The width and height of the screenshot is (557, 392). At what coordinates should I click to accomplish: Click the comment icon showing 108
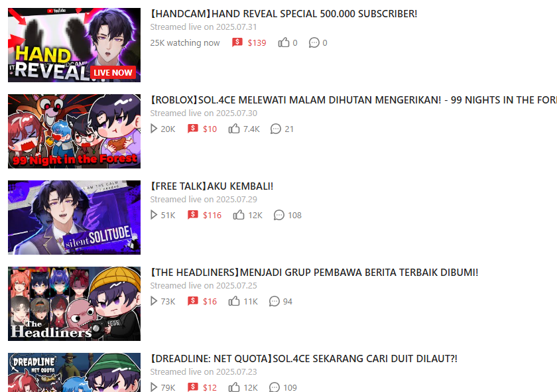point(279,215)
